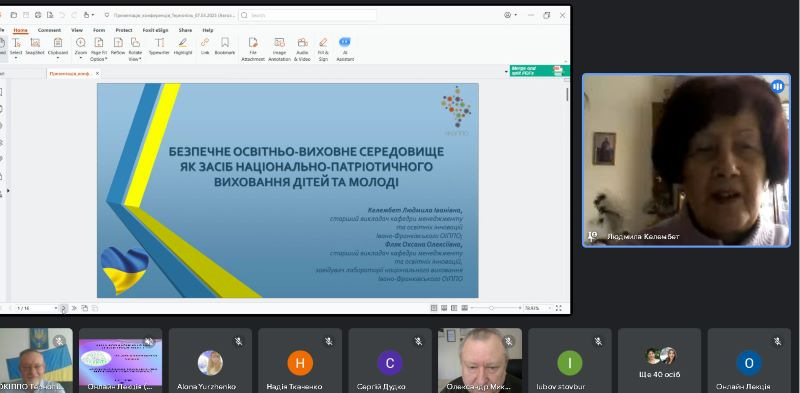Show the Ще 40 осіб participants

(659, 360)
